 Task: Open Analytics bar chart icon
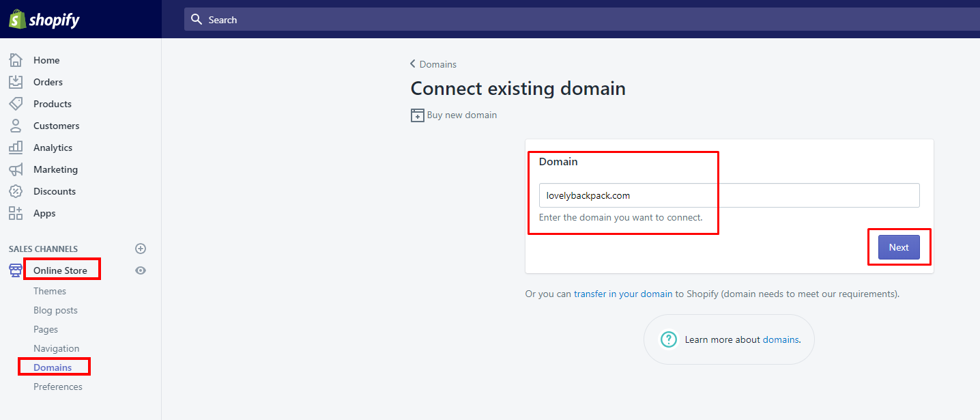tap(16, 148)
